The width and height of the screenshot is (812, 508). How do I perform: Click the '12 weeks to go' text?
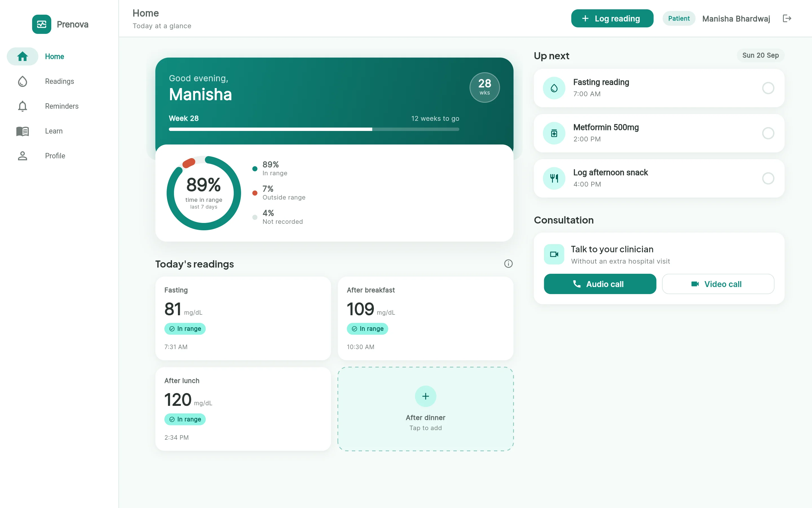435,119
